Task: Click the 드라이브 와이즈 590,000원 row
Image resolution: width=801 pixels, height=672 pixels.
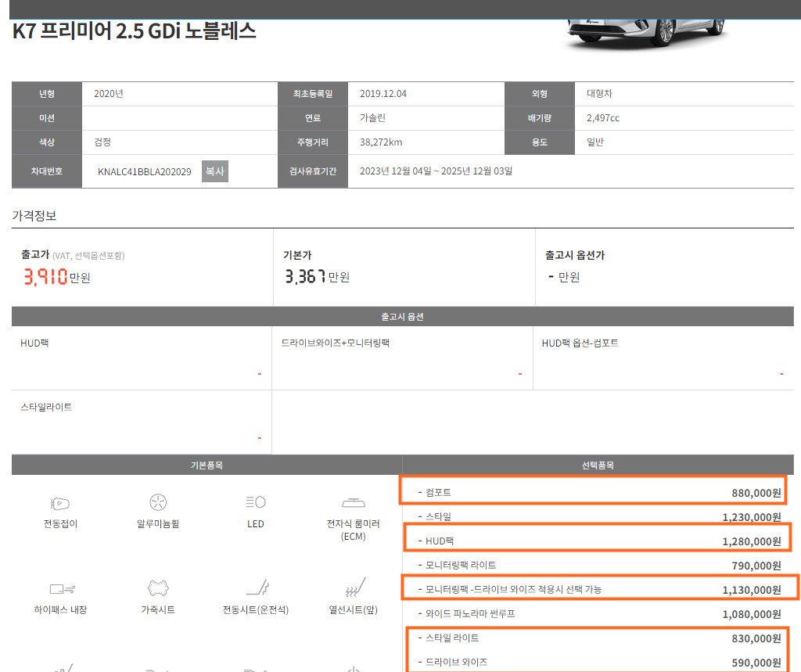Action: click(598, 663)
